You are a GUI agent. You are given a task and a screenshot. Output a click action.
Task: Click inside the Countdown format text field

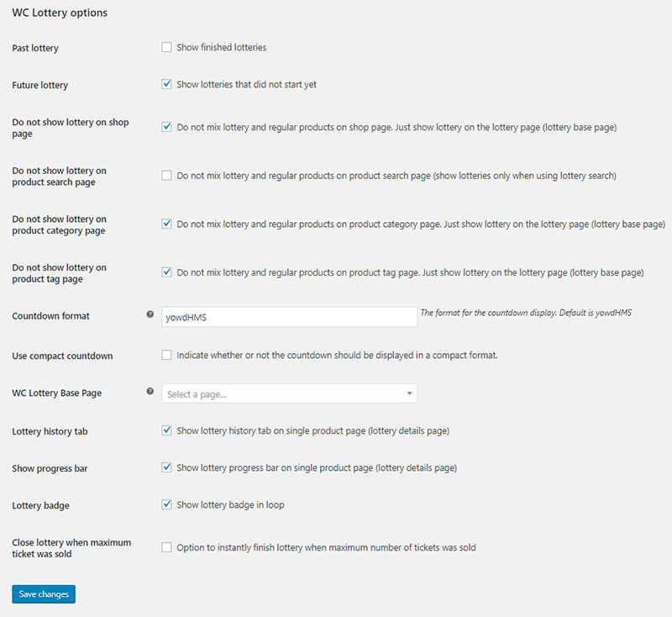(x=289, y=316)
